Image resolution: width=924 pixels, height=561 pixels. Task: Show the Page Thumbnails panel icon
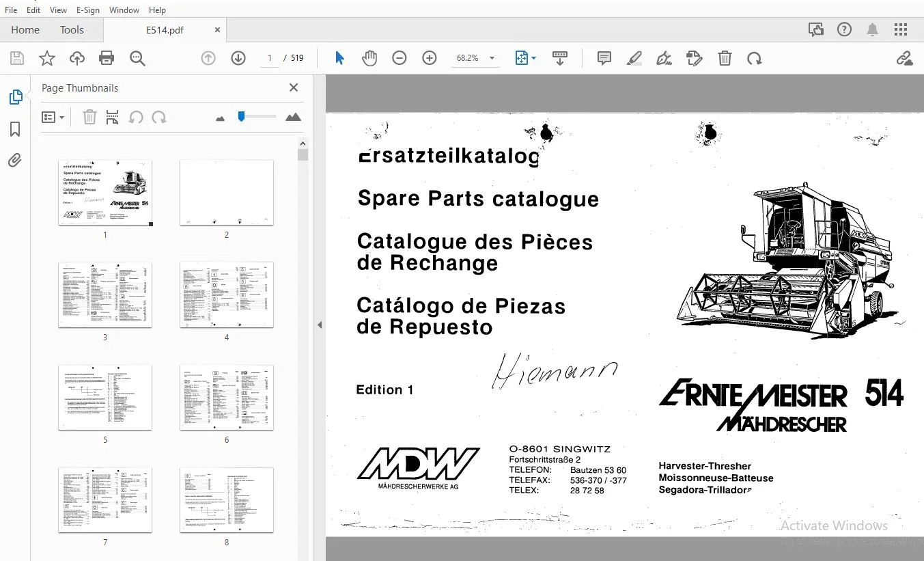click(x=15, y=97)
